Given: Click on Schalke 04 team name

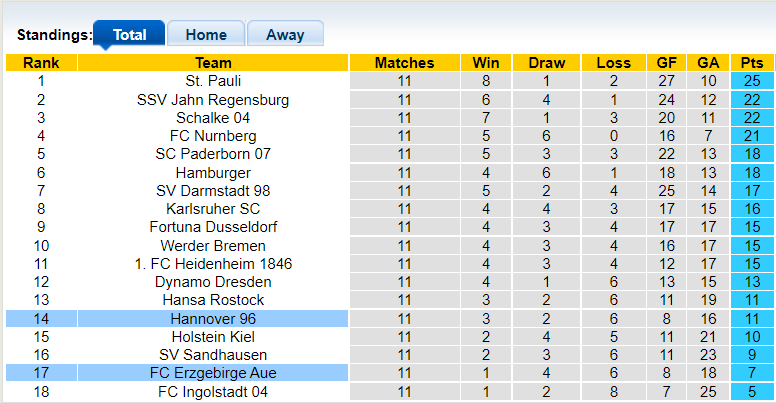Looking at the screenshot, I should click(x=213, y=118).
